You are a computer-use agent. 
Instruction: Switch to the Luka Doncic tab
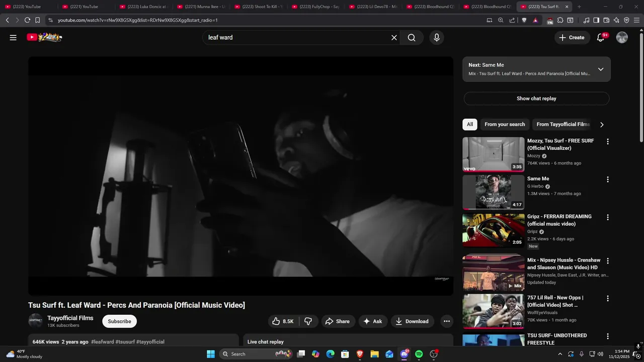coord(143,7)
